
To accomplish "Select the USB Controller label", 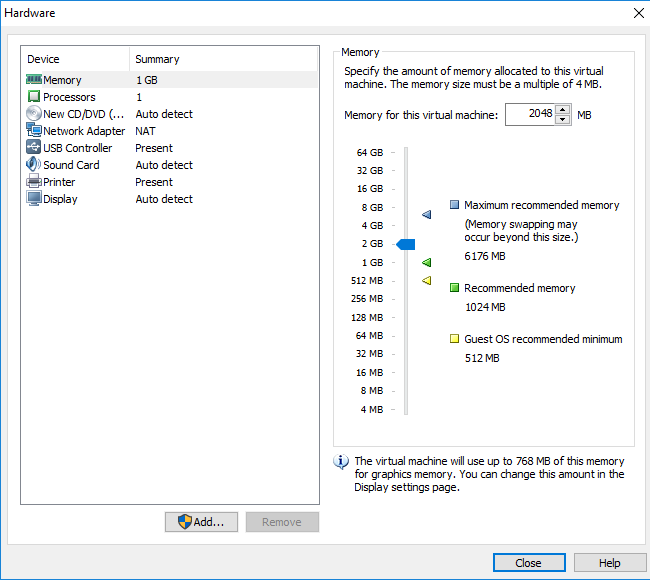I will tap(78, 148).
